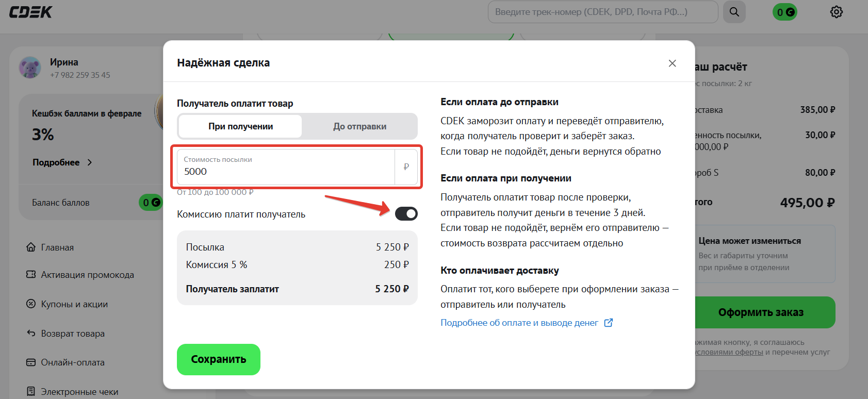
Task: Click the 3% cashback value
Action: tap(43, 135)
